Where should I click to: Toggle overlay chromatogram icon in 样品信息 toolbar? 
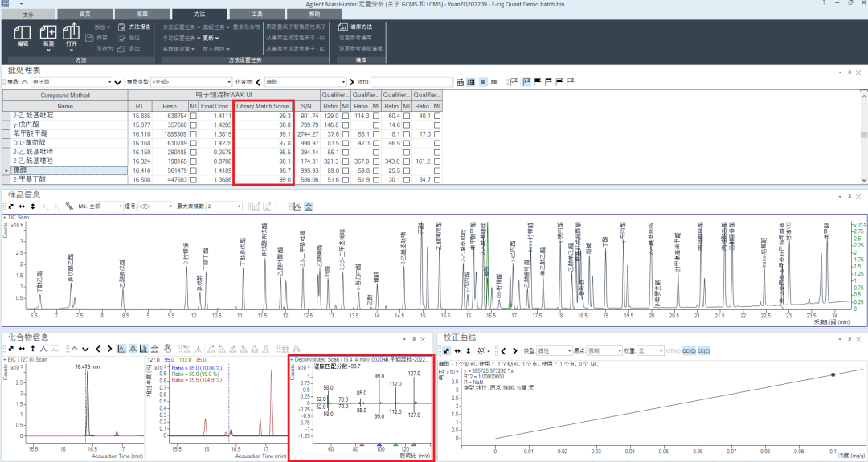(x=297, y=206)
